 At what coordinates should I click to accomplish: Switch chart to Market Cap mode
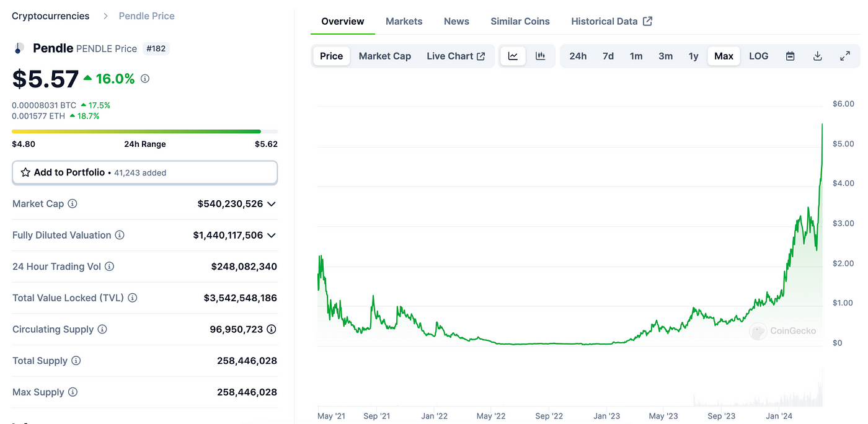click(x=384, y=56)
